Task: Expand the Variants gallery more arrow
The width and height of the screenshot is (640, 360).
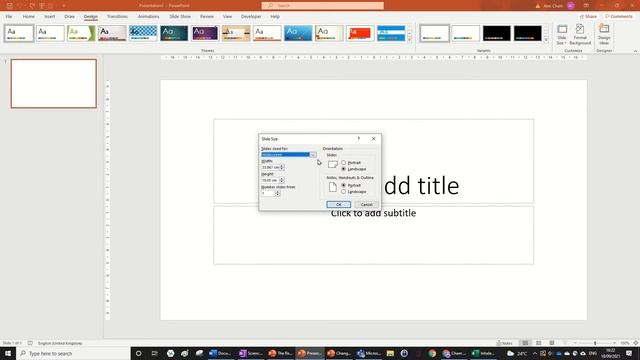Action: (546, 40)
